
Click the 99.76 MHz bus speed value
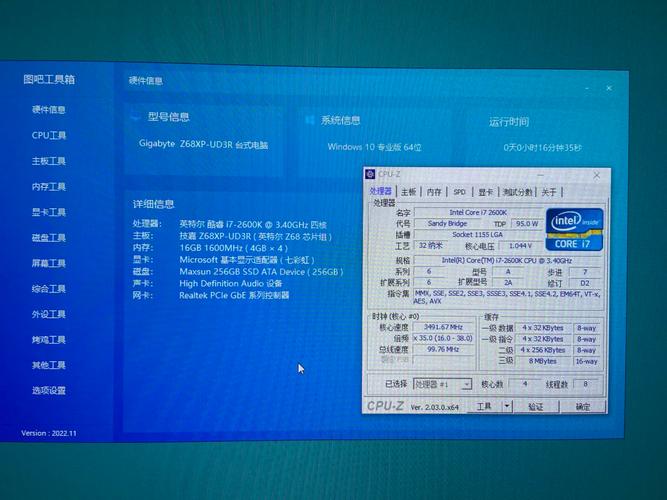(443, 349)
